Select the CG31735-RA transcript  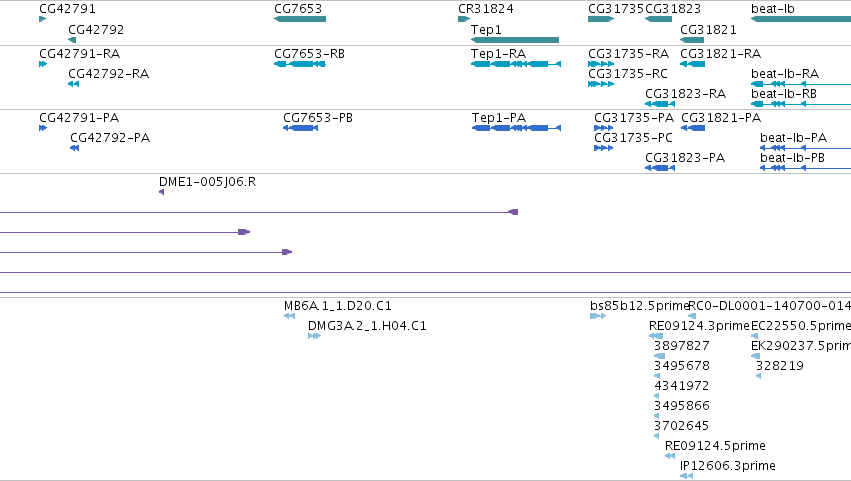pyautogui.click(x=601, y=64)
